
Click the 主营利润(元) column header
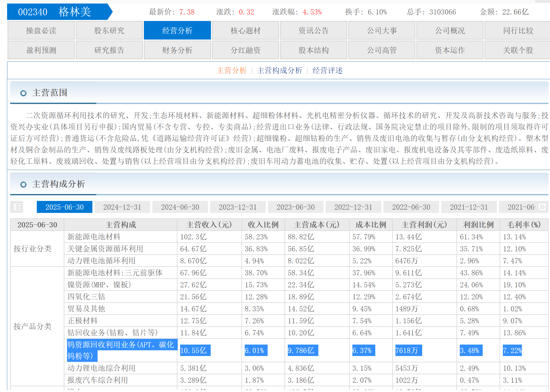(x=424, y=225)
